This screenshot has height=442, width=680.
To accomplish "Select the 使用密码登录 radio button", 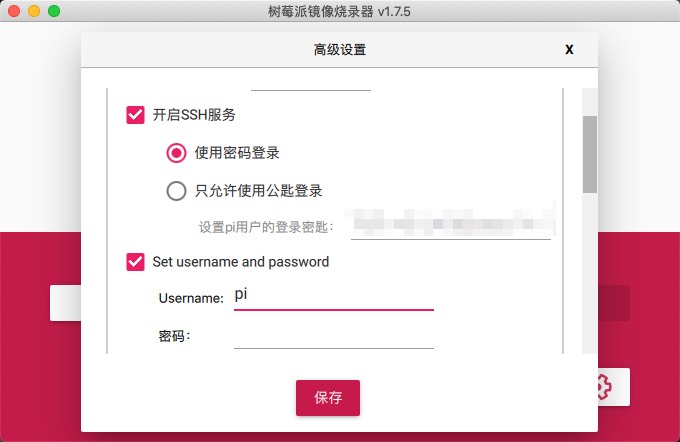I will (x=177, y=153).
